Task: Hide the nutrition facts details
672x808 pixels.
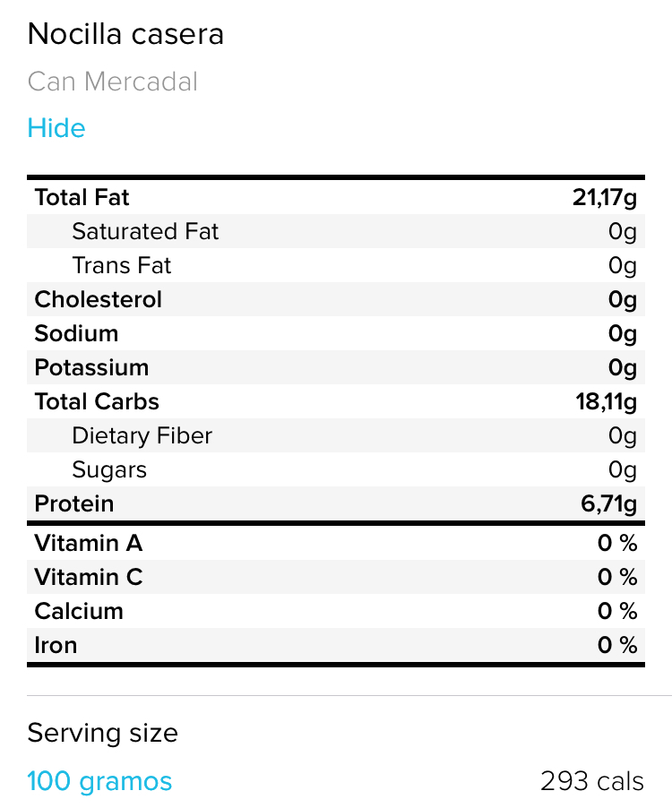Action: coord(56,128)
